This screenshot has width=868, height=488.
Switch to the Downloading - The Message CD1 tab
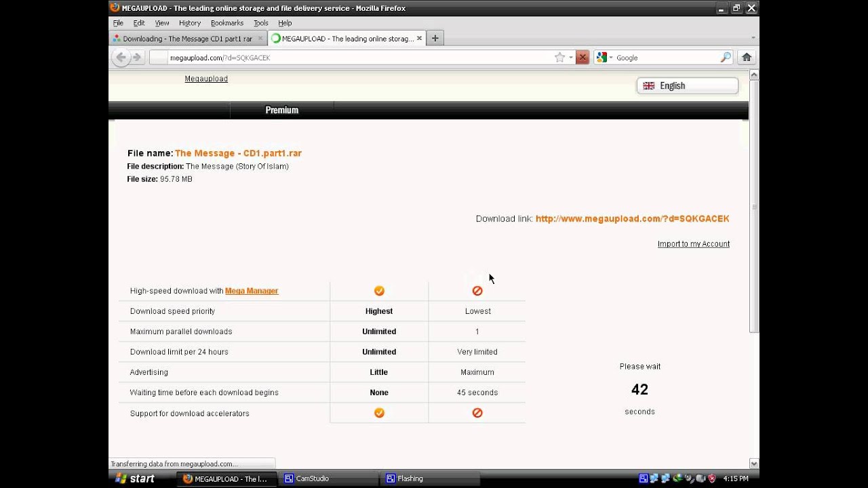coord(188,39)
